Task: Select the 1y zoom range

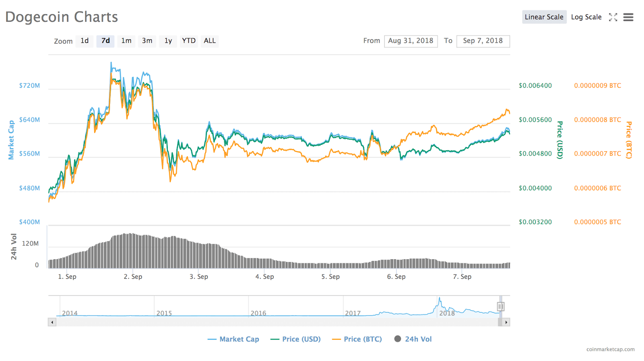Action: 168,41
